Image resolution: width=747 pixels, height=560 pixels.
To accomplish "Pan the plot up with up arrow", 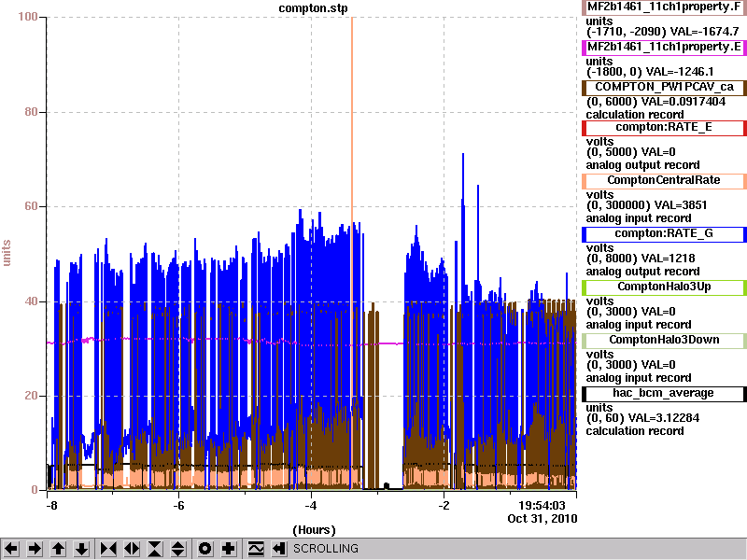I will click(58, 549).
